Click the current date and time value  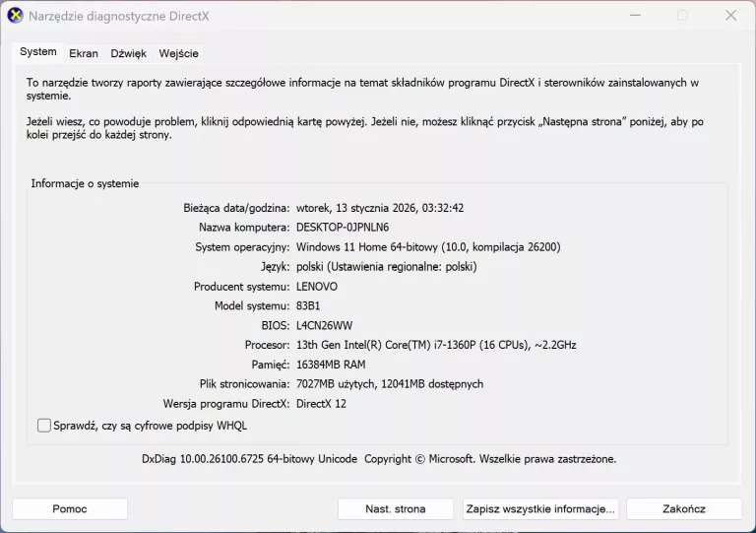click(379, 208)
